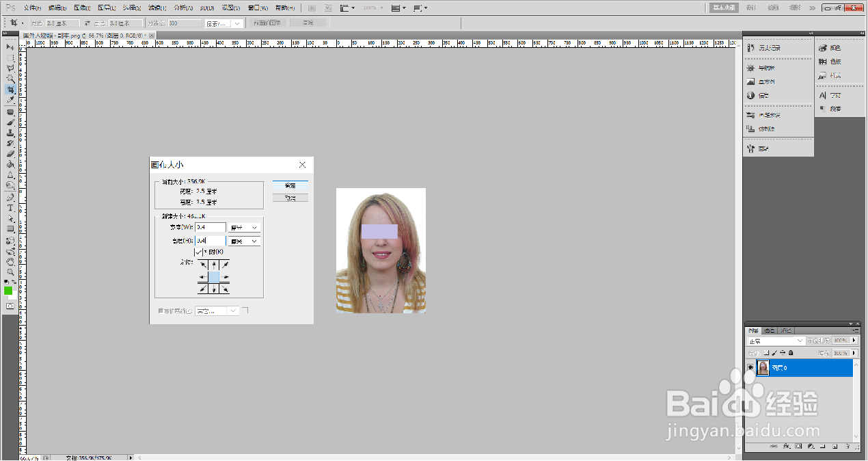Click the OK button in Canvas Size

pos(290,185)
